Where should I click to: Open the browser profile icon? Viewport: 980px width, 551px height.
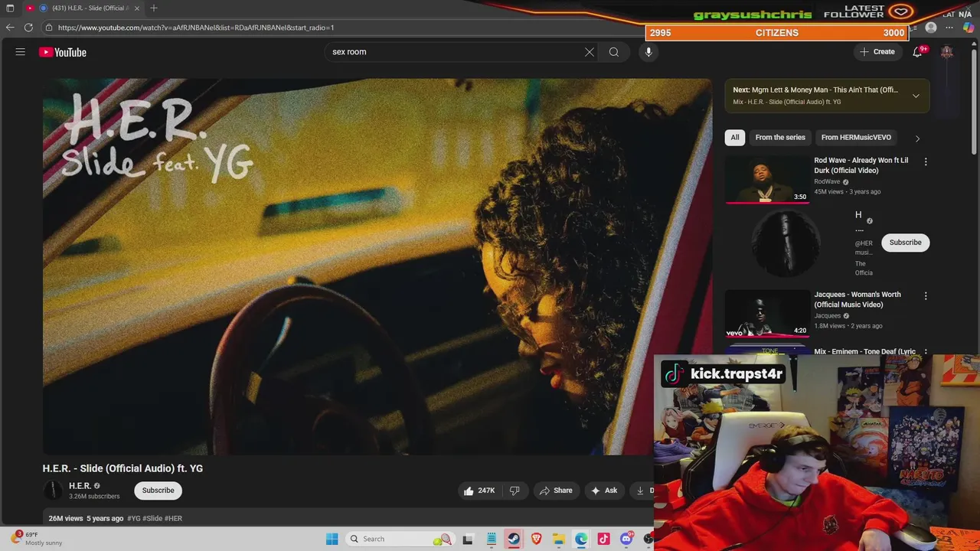931,28
